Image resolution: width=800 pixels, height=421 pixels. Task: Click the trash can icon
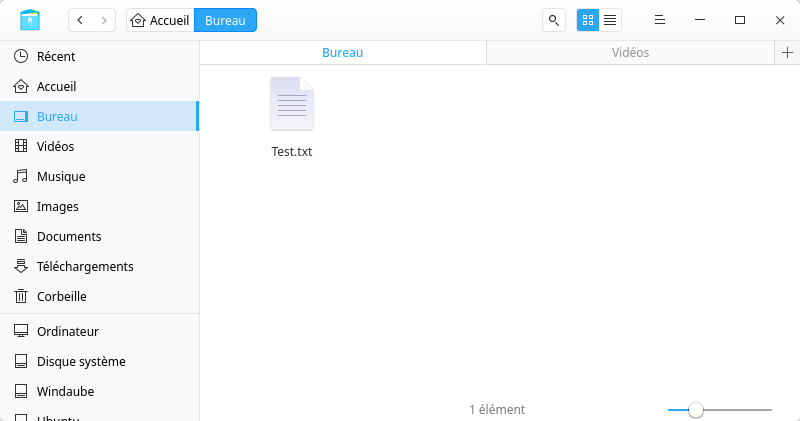click(21, 296)
